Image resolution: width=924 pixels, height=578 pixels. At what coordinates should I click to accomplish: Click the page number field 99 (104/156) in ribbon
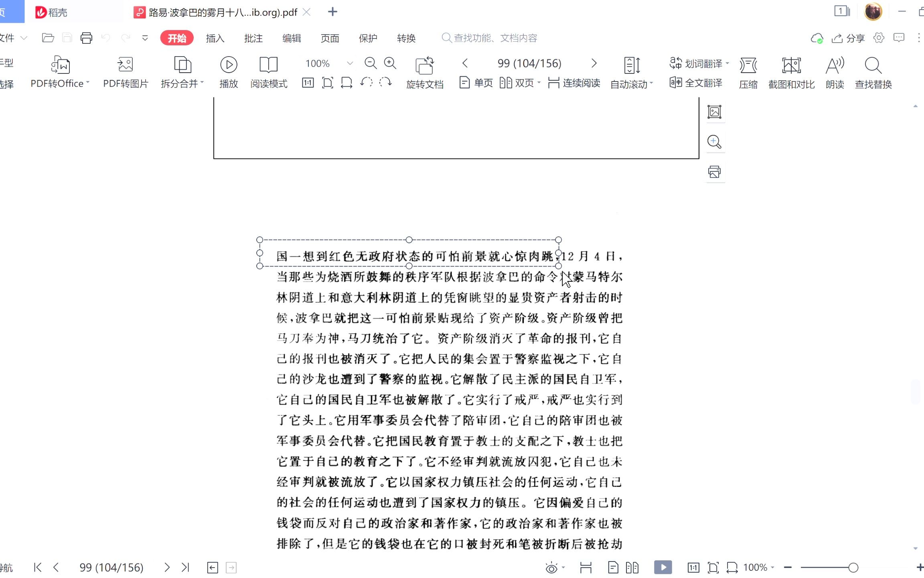point(529,63)
